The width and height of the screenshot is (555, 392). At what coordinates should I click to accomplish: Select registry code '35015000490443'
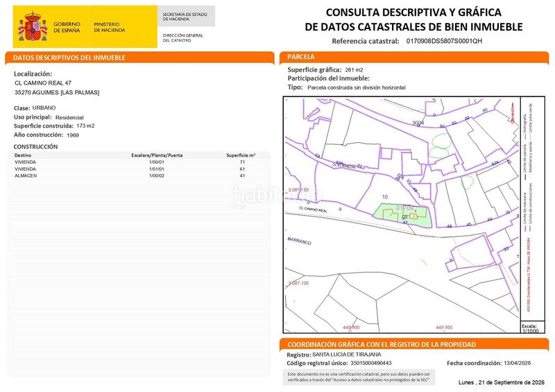point(371,363)
